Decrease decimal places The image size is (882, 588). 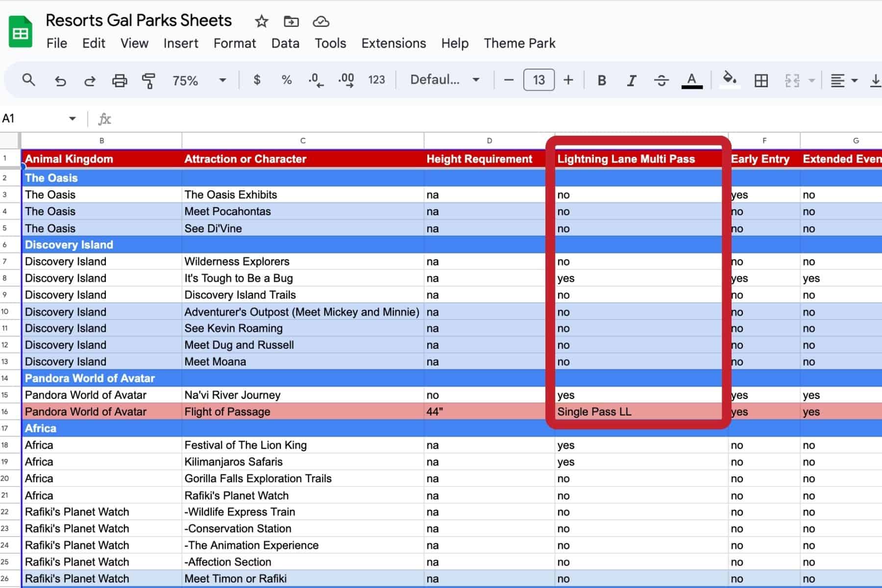coord(316,80)
